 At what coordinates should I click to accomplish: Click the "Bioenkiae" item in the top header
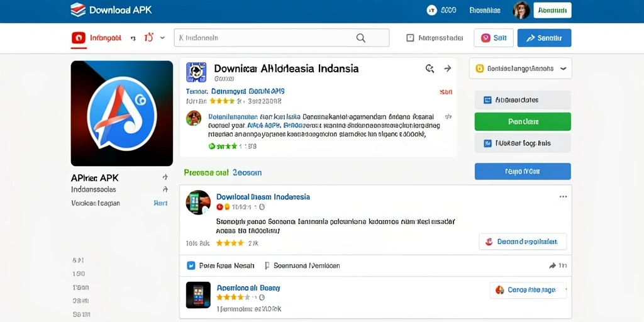[485, 10]
